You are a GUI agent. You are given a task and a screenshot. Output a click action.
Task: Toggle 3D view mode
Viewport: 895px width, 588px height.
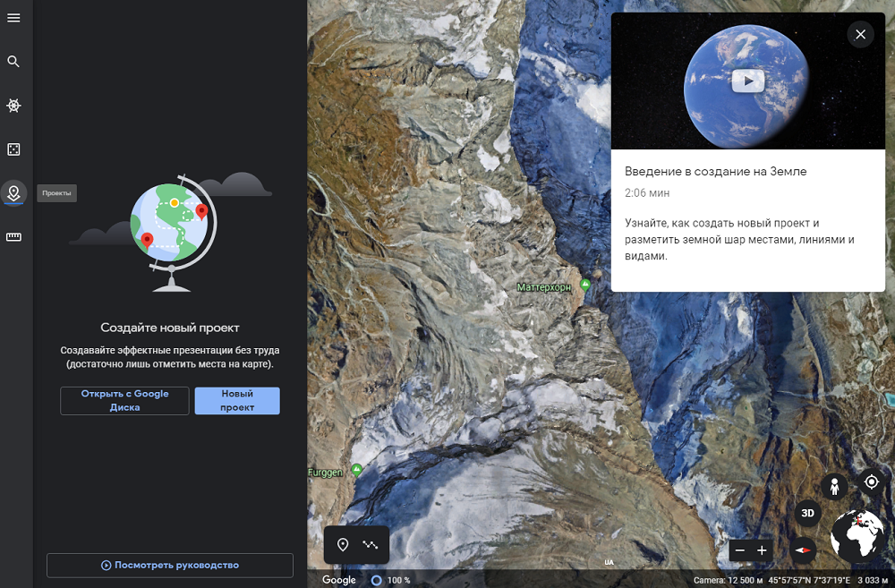[x=807, y=513]
